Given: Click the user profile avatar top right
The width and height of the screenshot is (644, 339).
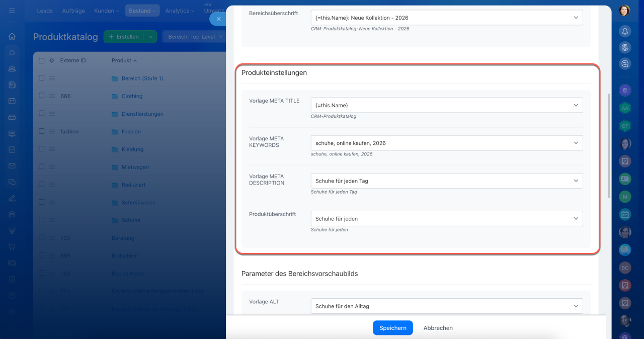Looking at the screenshot, I should (x=624, y=11).
